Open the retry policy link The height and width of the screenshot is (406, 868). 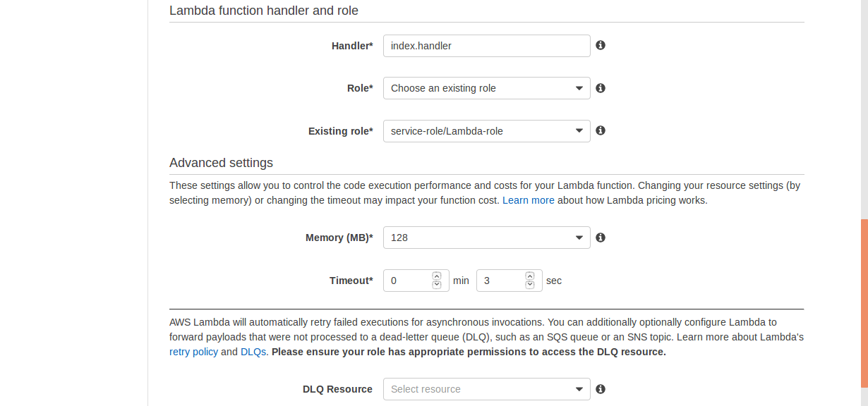[193, 352]
